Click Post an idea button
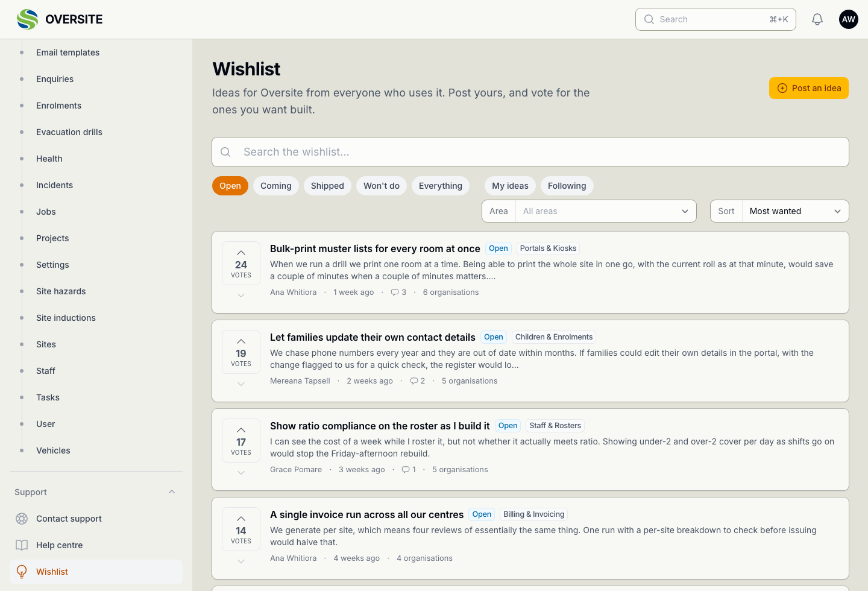The height and width of the screenshot is (591, 868). 809,88
